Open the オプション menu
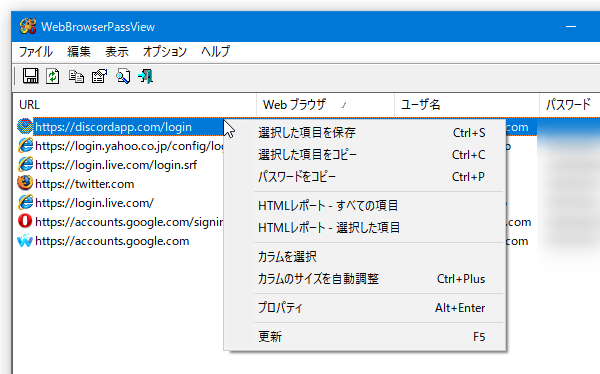 165,52
